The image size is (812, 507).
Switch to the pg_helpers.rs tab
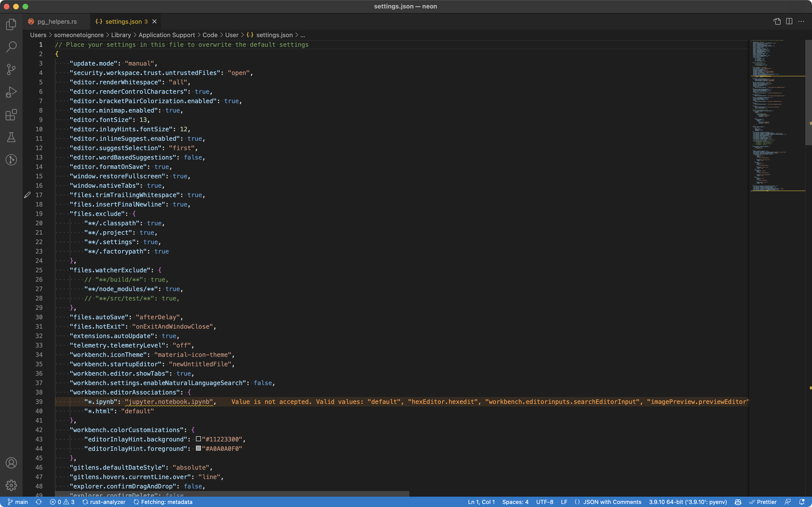pyautogui.click(x=56, y=21)
